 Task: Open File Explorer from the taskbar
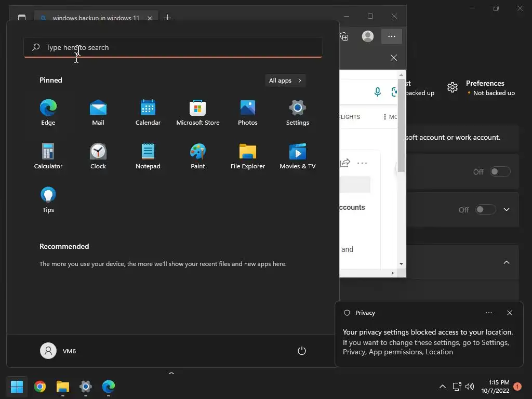coord(63,387)
